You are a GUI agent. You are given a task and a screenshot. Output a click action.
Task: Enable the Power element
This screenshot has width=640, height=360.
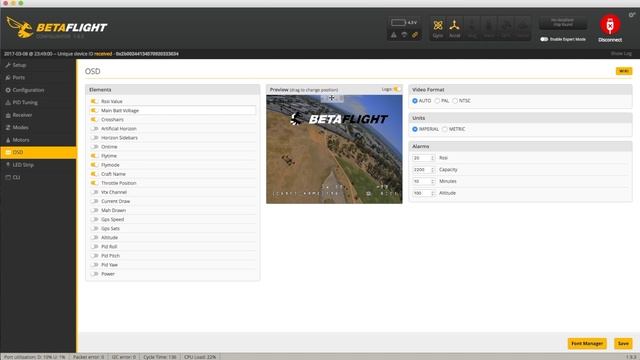(x=94, y=274)
